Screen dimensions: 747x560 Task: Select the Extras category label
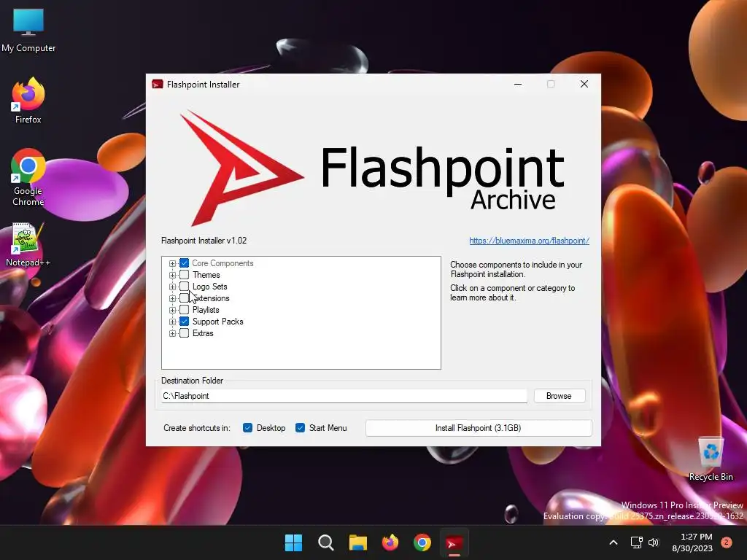tap(203, 332)
